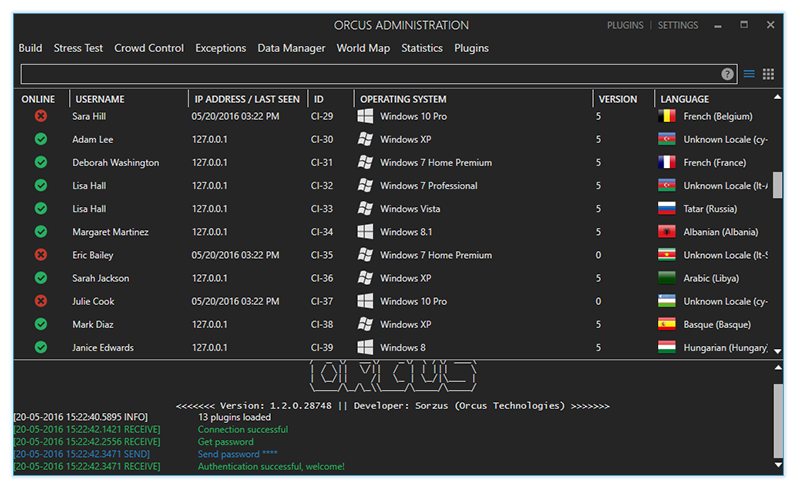Select Windows 7 Professional cell
This screenshot has height=492, width=800.
pyautogui.click(x=429, y=185)
